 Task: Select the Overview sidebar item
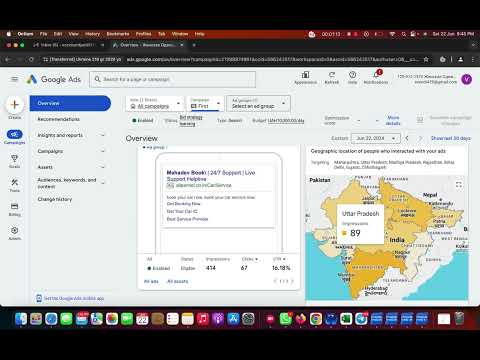[x=70, y=103]
